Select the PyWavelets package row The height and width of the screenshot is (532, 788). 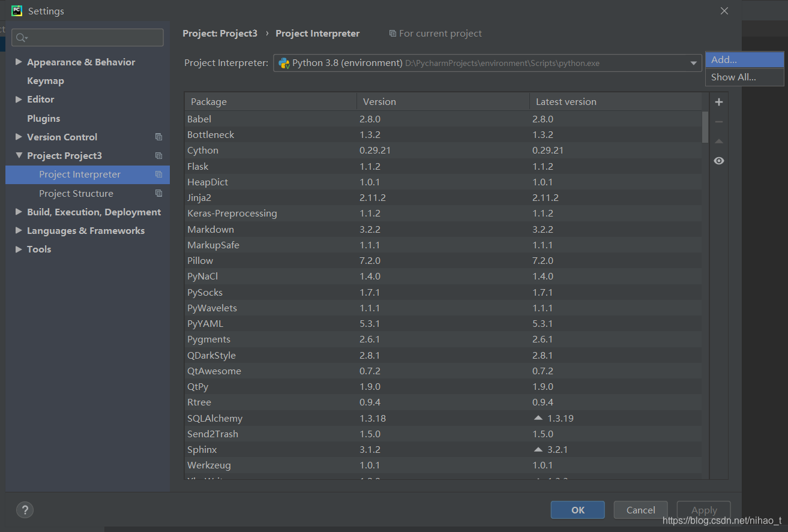pos(443,308)
